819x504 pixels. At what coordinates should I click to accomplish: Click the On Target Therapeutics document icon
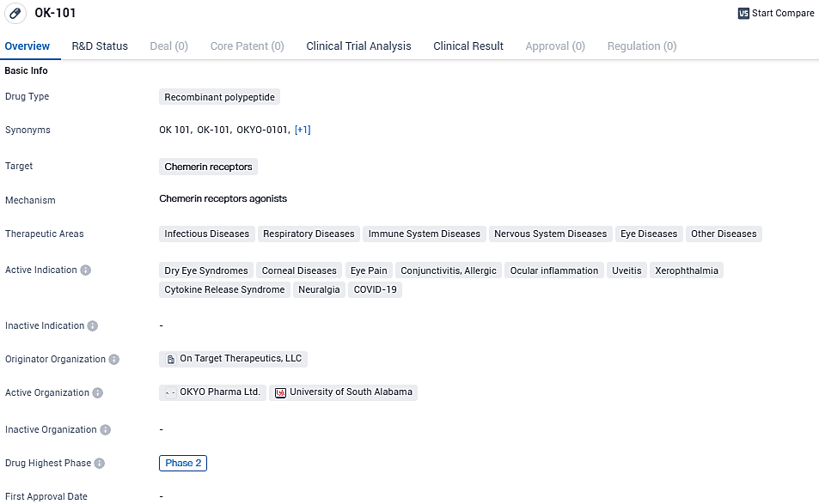pos(170,359)
